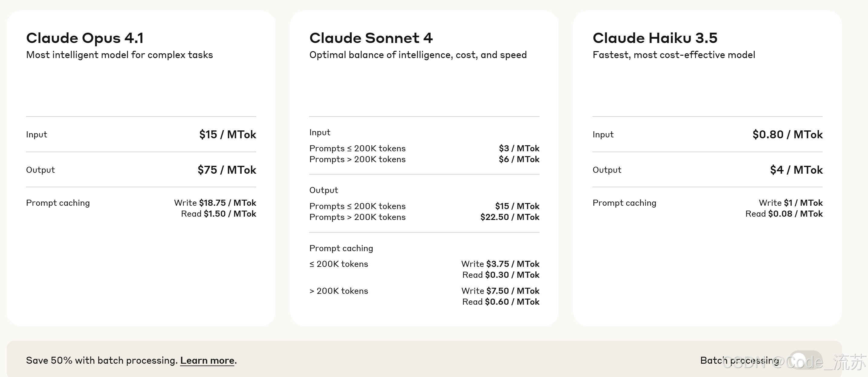Click the Haiku card Prompt caching label
Image resolution: width=868 pixels, height=377 pixels.
pyautogui.click(x=624, y=203)
